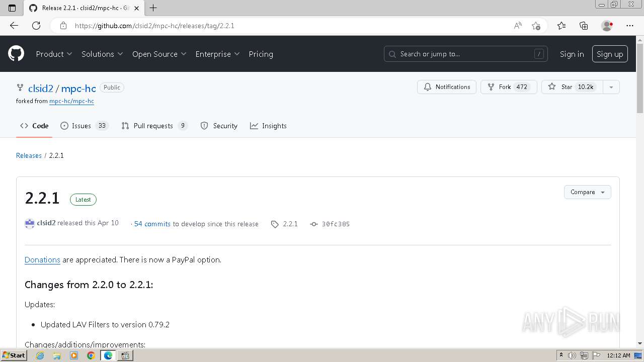Open the favorites list icon

coord(561,26)
